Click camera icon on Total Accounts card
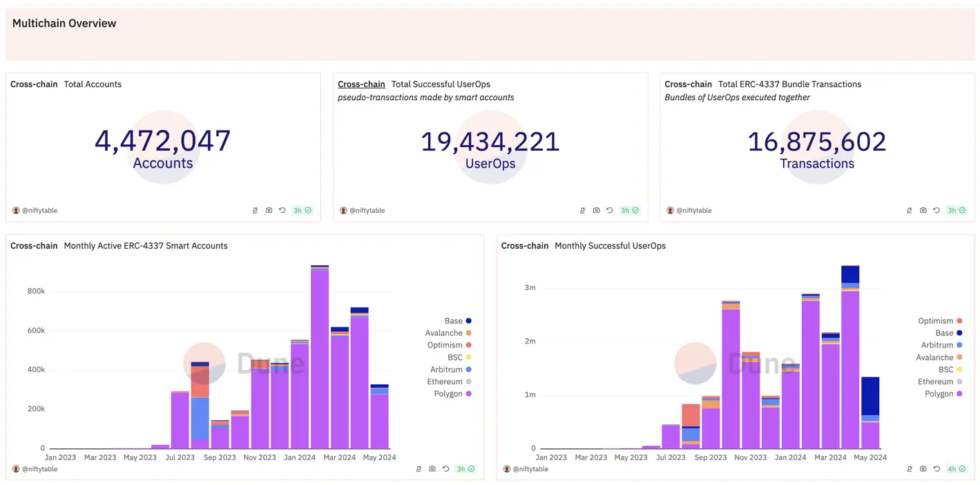980x485 pixels. (269, 210)
